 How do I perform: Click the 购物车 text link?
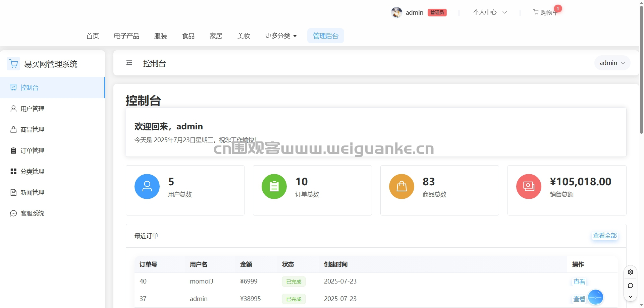tap(549, 12)
